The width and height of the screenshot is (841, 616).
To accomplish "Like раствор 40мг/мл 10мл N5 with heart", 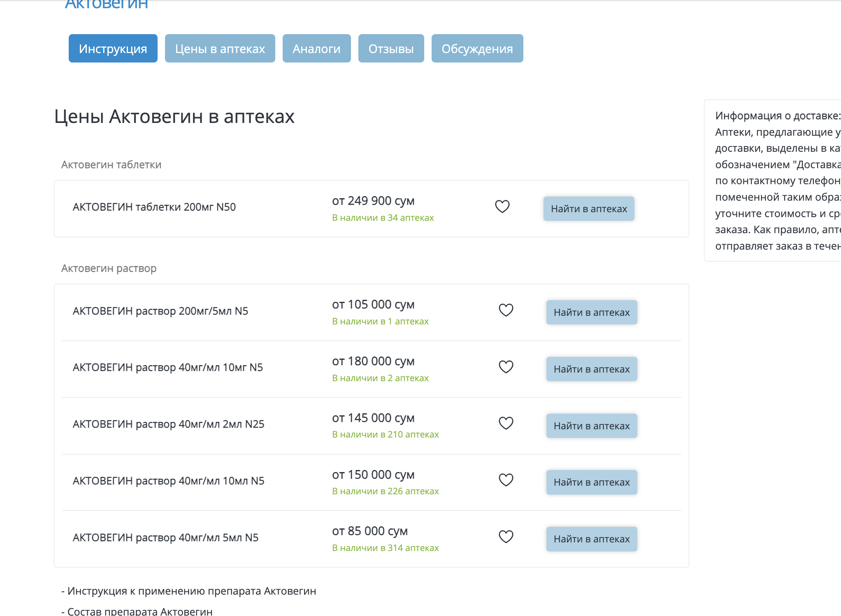I will coord(506,480).
